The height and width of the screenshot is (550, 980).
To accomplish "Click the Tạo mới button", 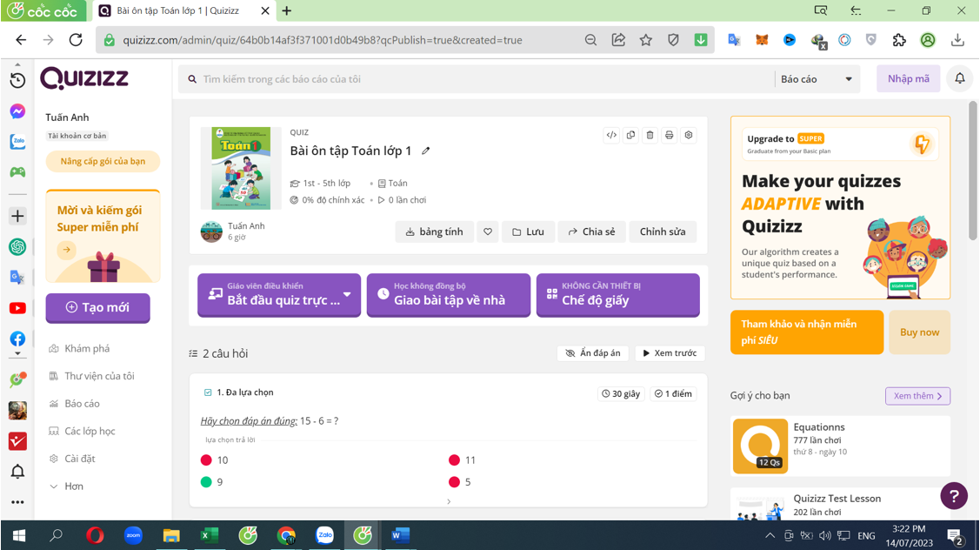I will tap(97, 308).
